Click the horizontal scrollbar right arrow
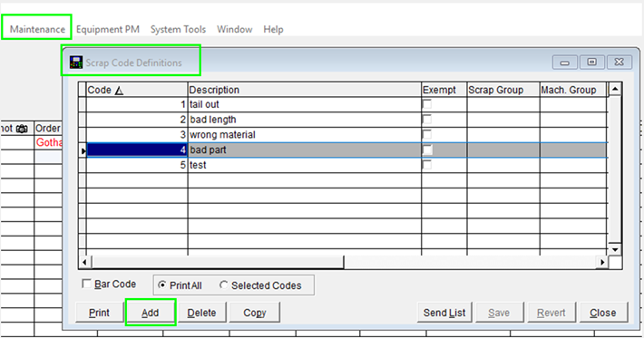Viewport: 644px width, 338px height. [x=602, y=262]
